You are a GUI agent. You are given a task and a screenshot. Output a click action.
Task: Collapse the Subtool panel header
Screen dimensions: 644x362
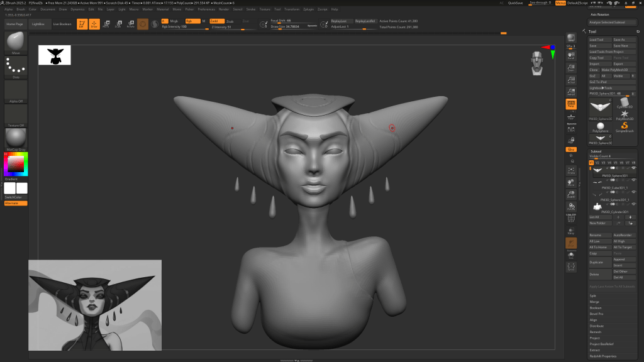596,151
